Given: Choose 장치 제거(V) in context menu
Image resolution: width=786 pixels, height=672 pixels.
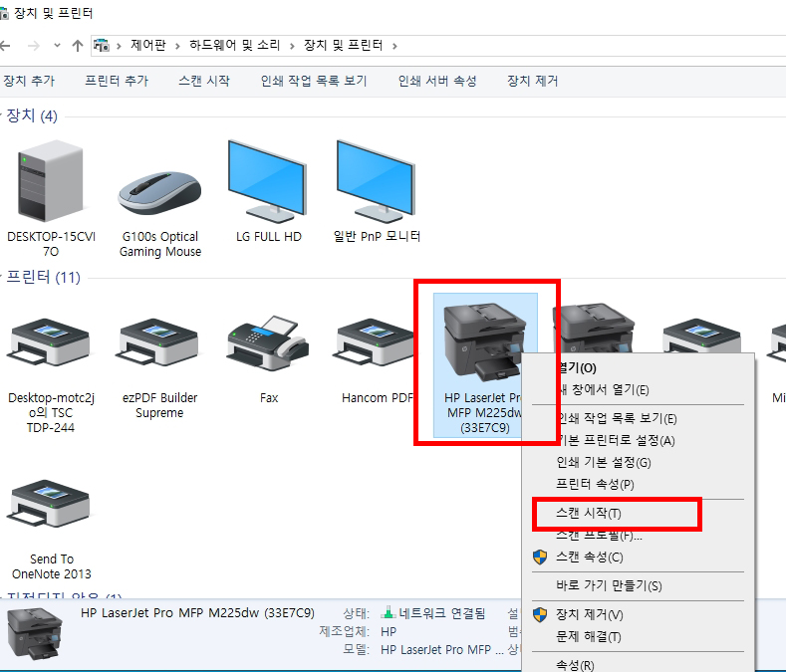Looking at the screenshot, I should click(x=639, y=614).
